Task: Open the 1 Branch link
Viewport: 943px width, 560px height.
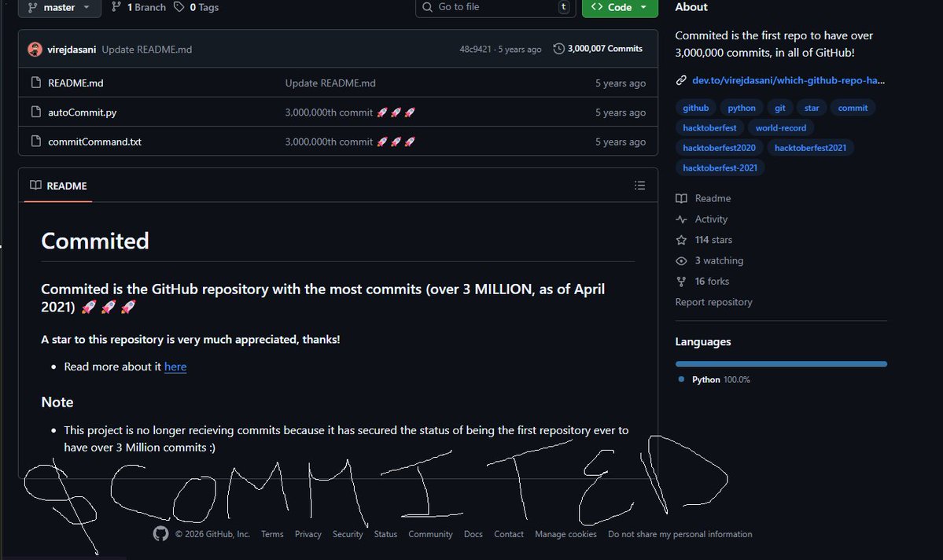Action: point(139,7)
